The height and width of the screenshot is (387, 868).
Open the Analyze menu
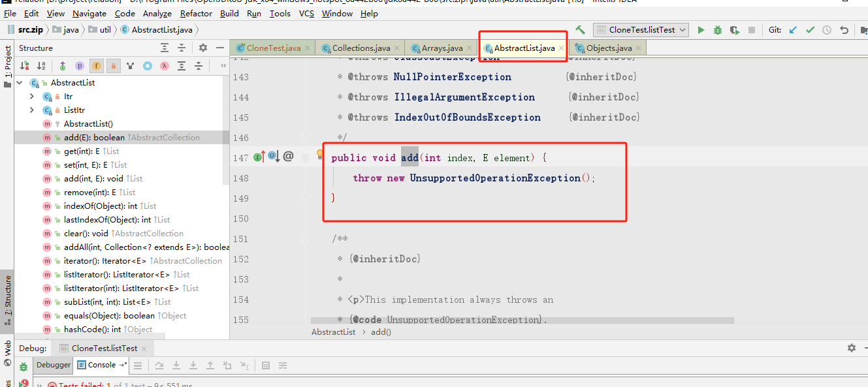(x=157, y=13)
